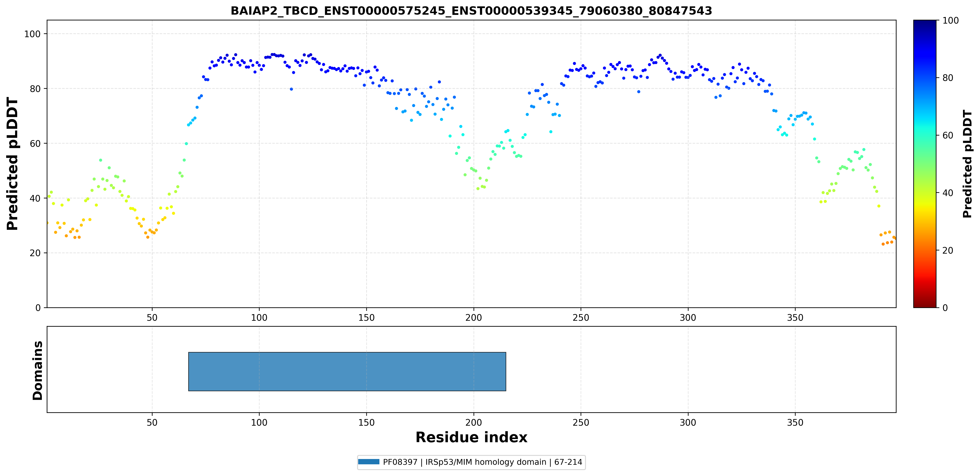The height and width of the screenshot is (476, 980).
Task: Click the PF08397 legend label text
Action: click(x=482, y=462)
